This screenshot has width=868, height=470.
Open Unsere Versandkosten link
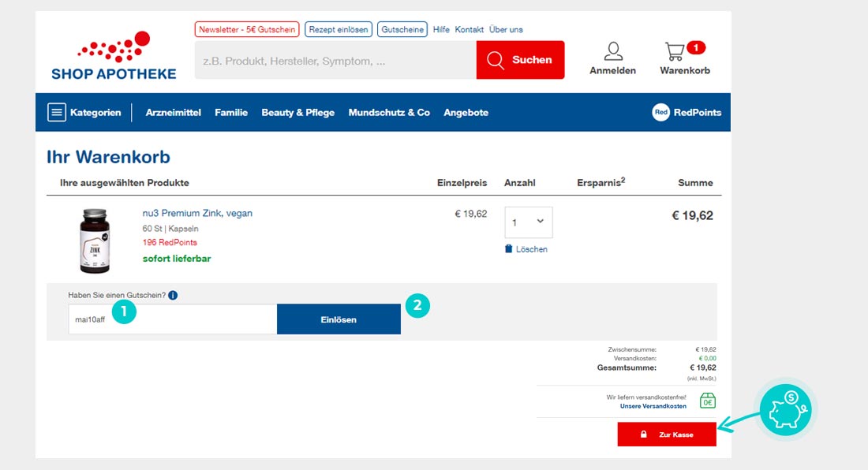653,406
